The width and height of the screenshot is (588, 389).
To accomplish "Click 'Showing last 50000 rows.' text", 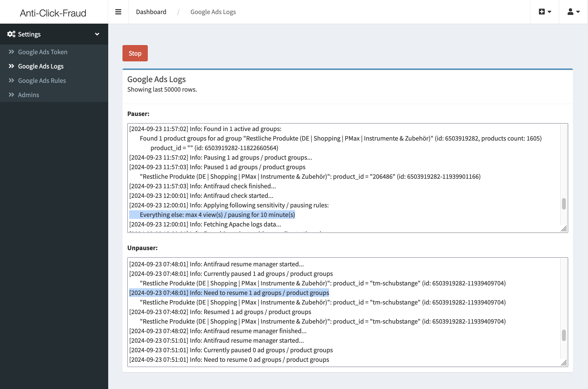I will click(x=162, y=89).
